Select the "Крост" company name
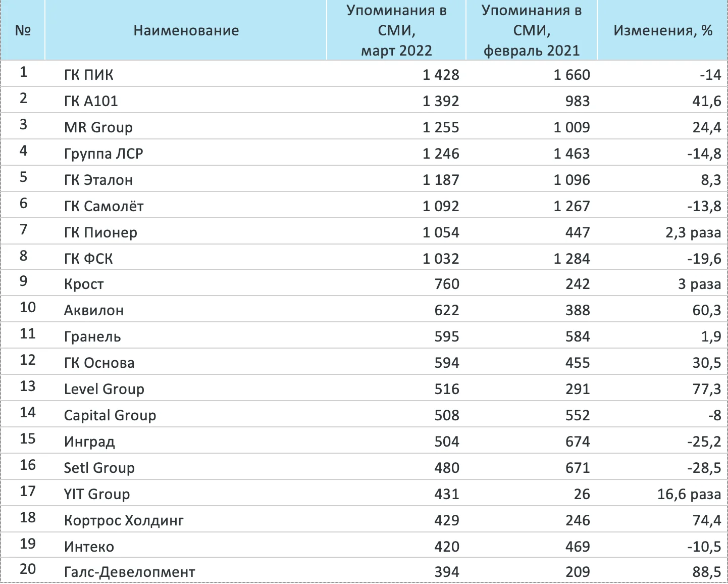Image resolution: width=728 pixels, height=584 pixels. tap(84, 284)
